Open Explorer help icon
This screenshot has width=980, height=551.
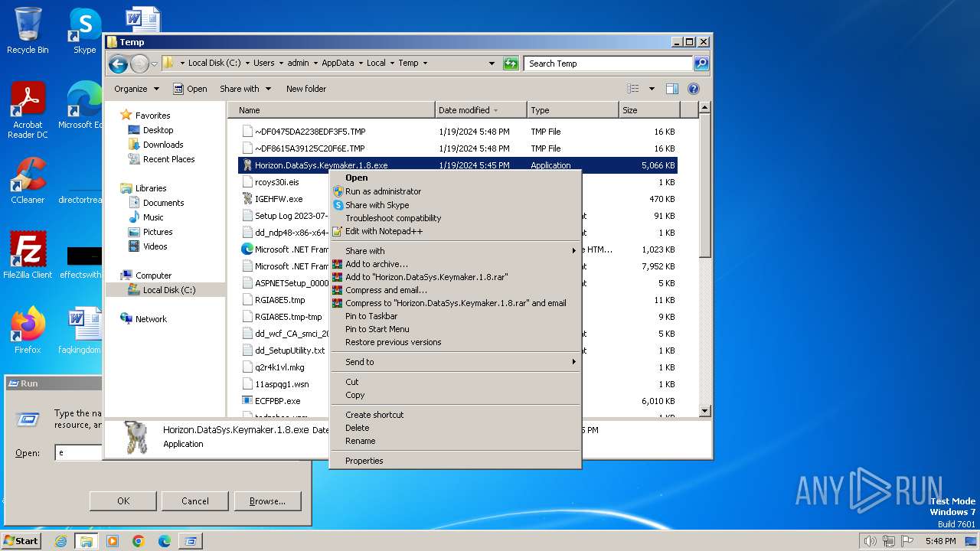694,89
